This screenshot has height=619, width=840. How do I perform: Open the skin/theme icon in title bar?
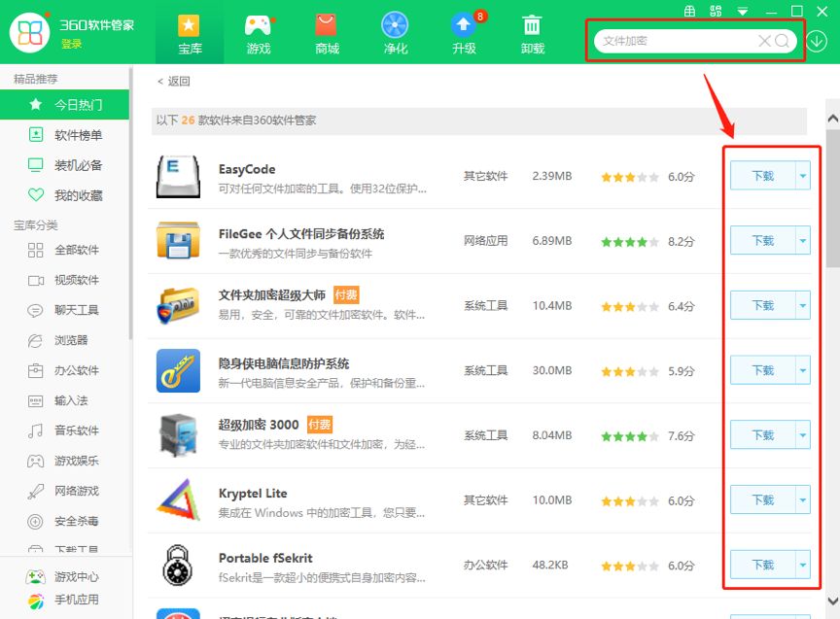[x=715, y=11]
